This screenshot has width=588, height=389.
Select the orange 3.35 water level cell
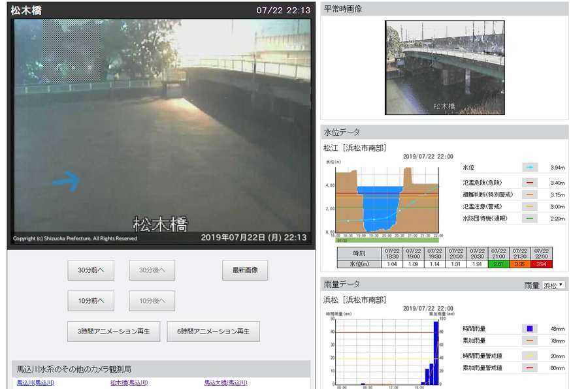point(520,264)
